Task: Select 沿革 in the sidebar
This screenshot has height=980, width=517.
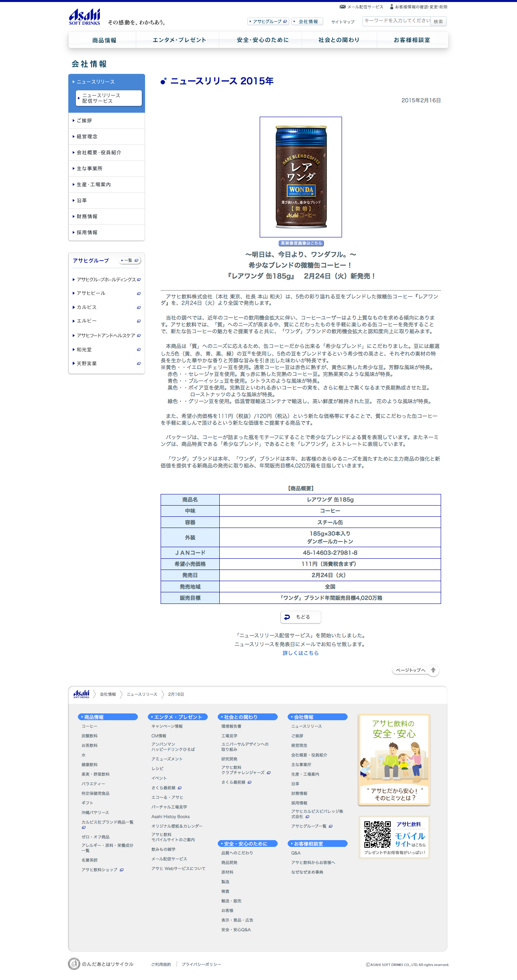Action: point(106,201)
